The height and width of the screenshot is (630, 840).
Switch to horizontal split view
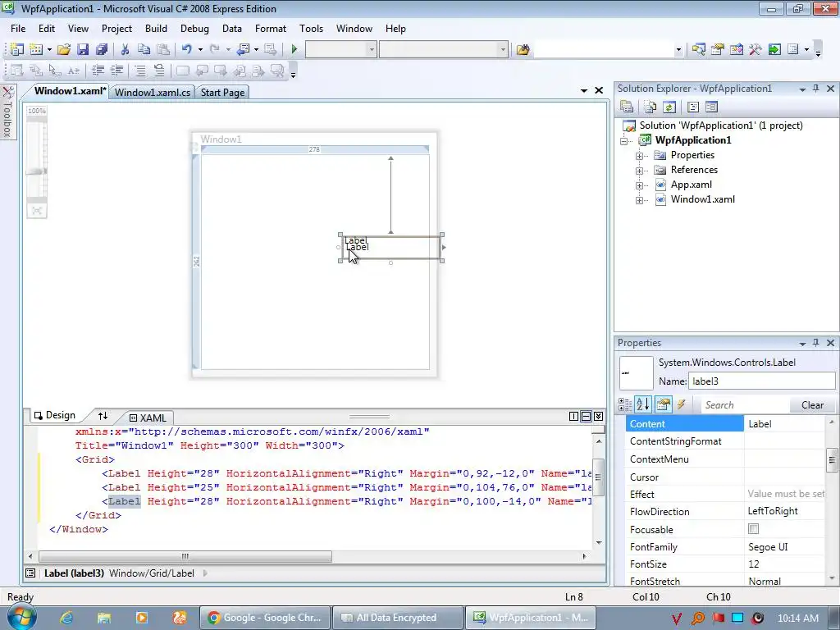click(x=586, y=416)
